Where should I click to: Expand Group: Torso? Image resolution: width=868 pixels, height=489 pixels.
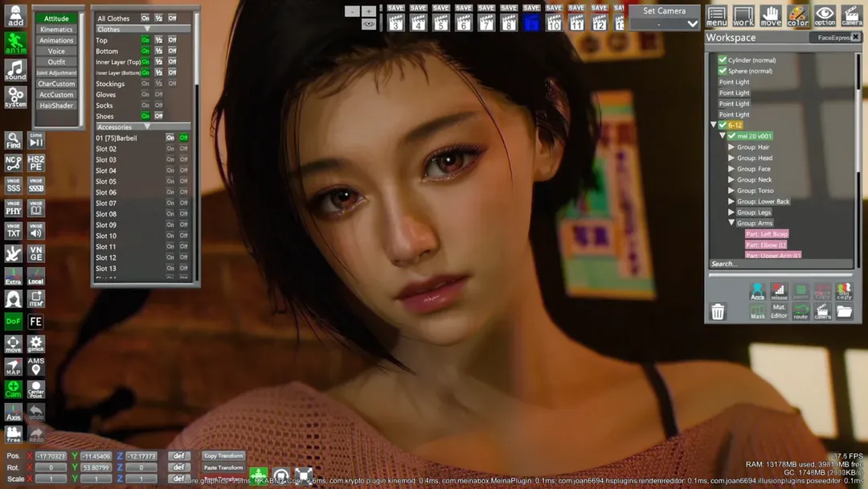(x=731, y=191)
